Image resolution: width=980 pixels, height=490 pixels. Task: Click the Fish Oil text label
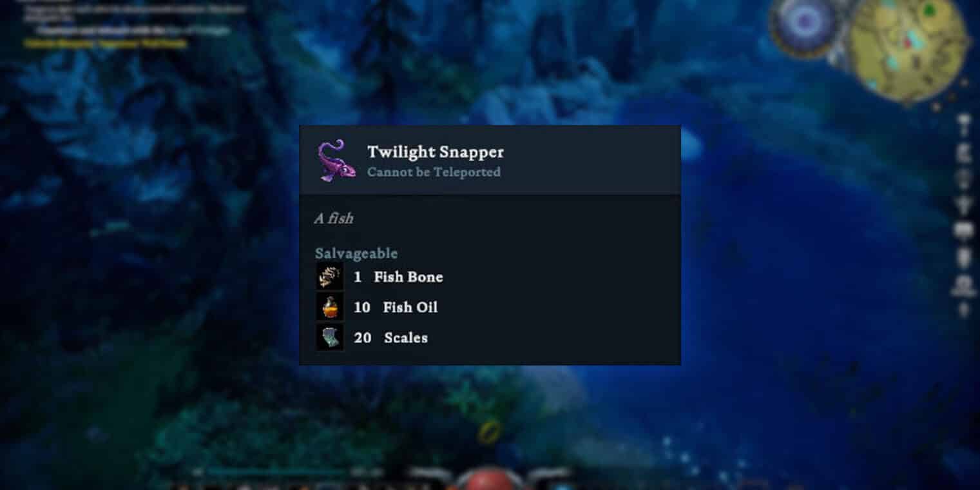tap(410, 308)
